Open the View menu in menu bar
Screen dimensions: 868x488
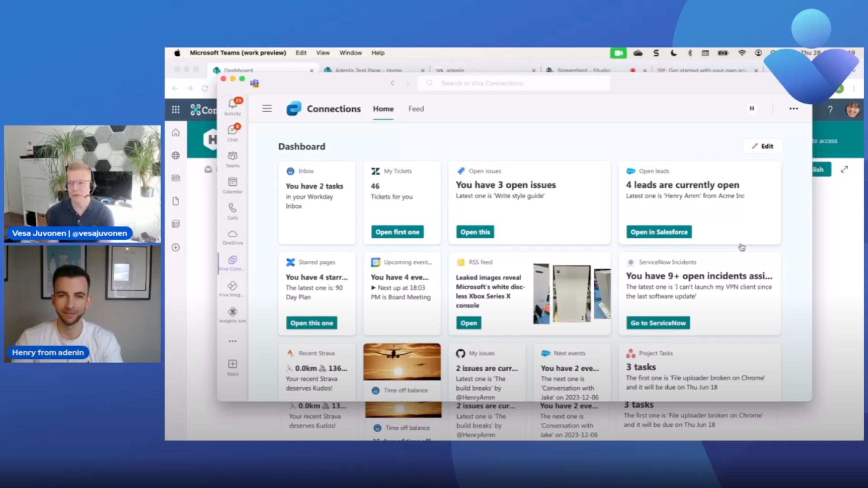pos(323,53)
